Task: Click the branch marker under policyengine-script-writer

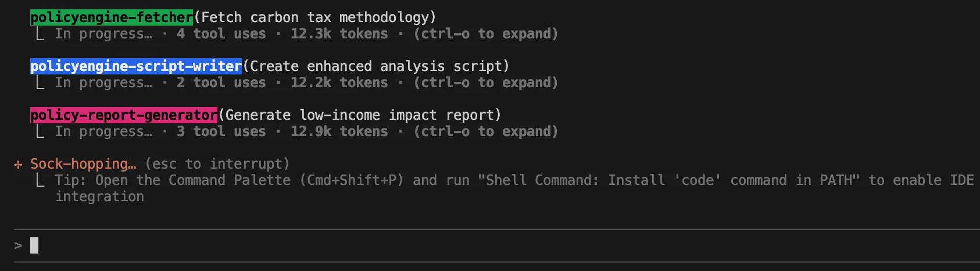Action: pos(40,83)
